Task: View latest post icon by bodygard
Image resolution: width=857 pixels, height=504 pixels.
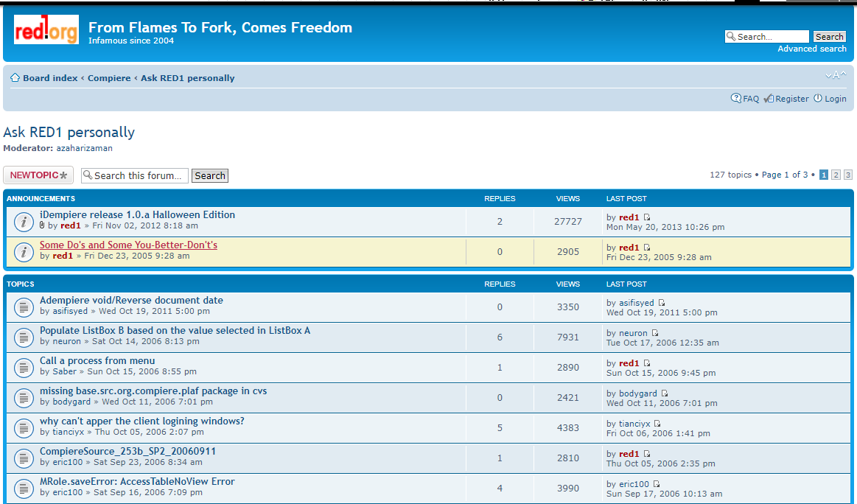Action: (x=665, y=393)
